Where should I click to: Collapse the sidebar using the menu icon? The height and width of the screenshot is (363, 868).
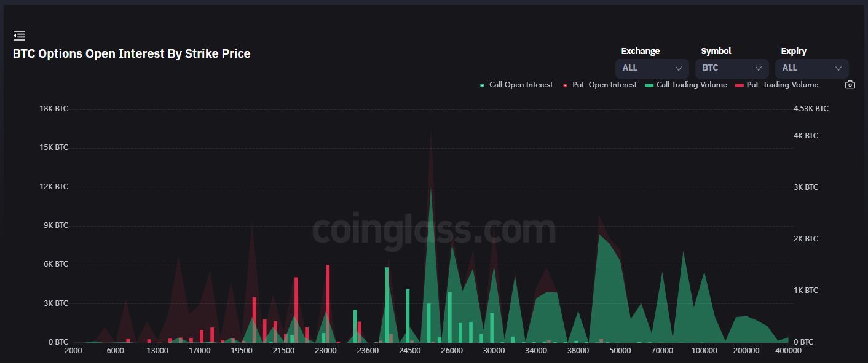[x=19, y=36]
